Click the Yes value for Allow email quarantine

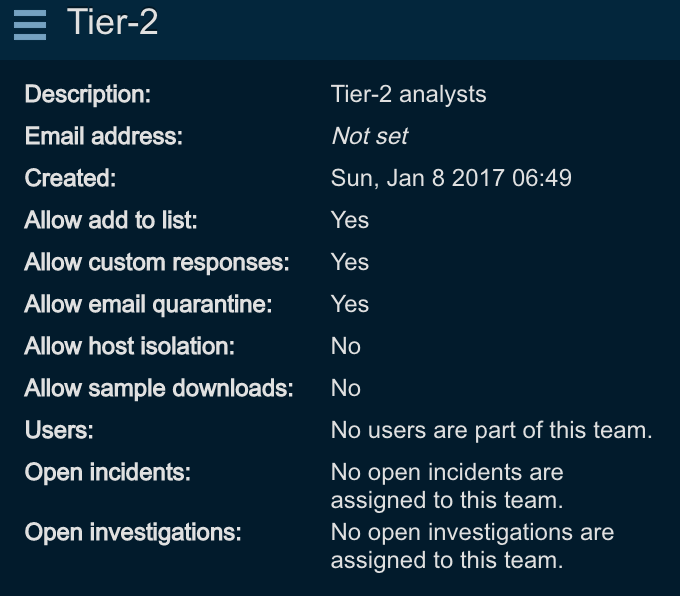[x=349, y=305]
